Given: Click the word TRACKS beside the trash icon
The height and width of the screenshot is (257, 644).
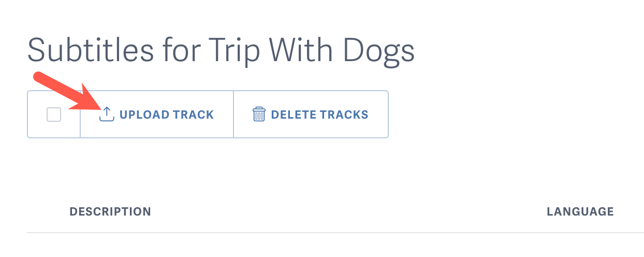Looking at the screenshot, I should (x=342, y=115).
